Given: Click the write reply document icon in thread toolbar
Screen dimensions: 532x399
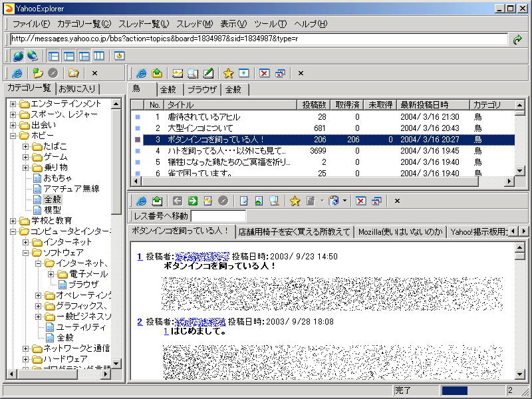Looking at the screenshot, I should pyautogui.click(x=243, y=201).
